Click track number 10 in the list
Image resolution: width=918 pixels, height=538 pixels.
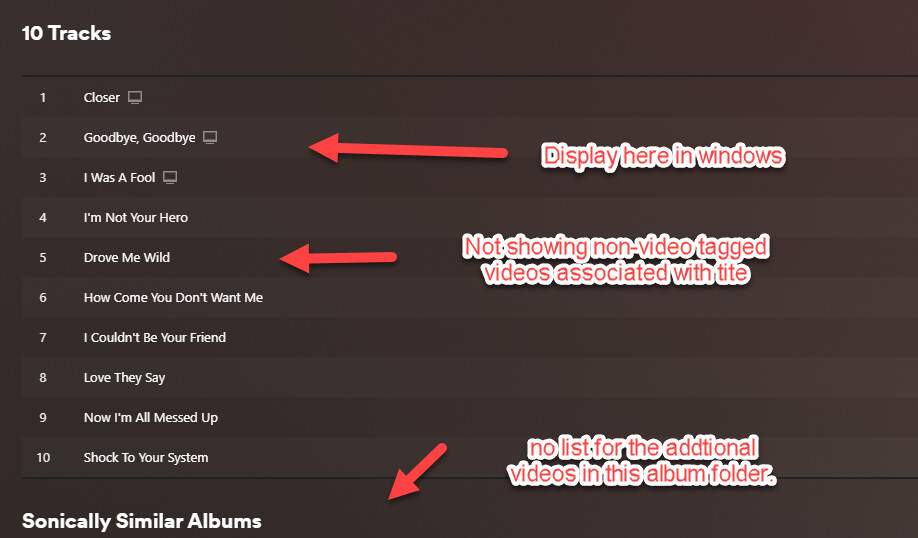coord(43,458)
